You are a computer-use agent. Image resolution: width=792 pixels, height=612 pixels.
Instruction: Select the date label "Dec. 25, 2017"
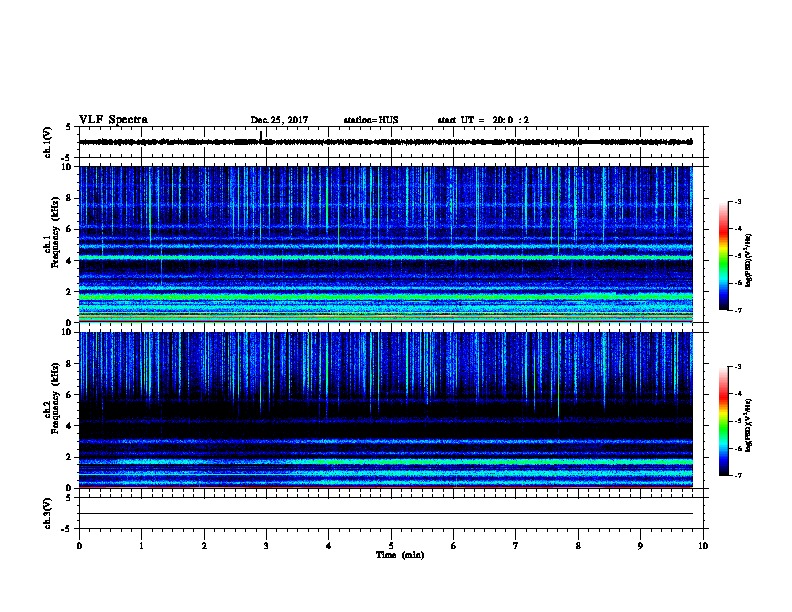point(279,120)
